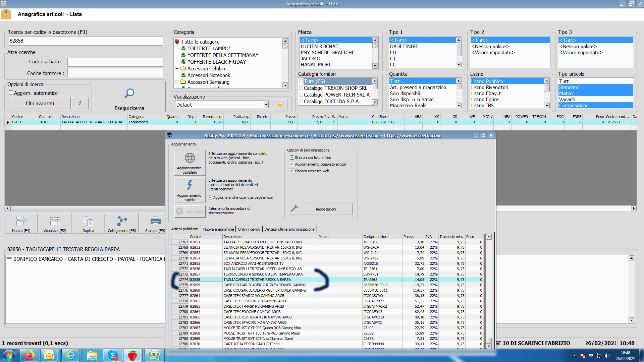
Task: Open Skype from the Windows taskbar
Action: (113, 355)
